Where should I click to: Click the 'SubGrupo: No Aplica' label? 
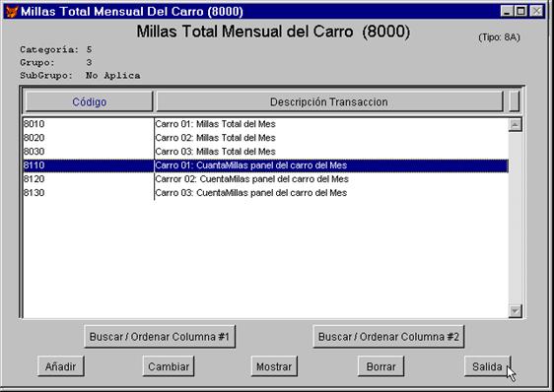[80, 75]
